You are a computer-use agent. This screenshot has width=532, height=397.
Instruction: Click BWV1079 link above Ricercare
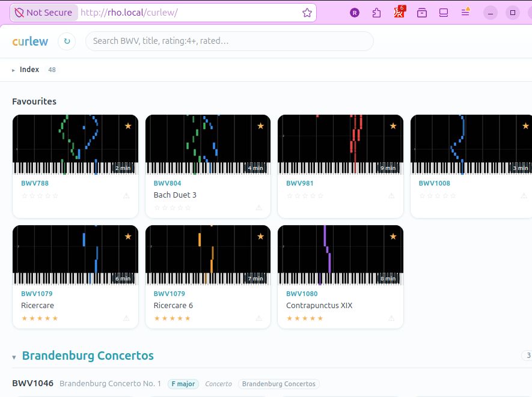(x=37, y=294)
